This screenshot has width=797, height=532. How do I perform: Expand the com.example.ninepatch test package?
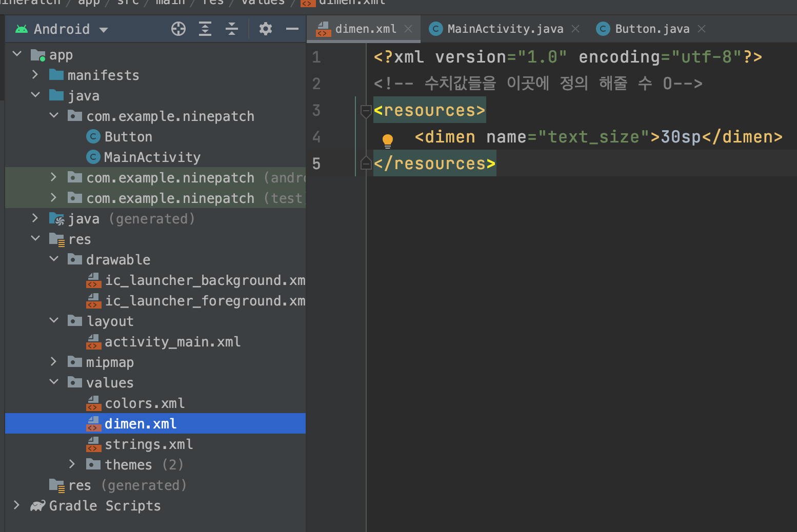point(54,197)
